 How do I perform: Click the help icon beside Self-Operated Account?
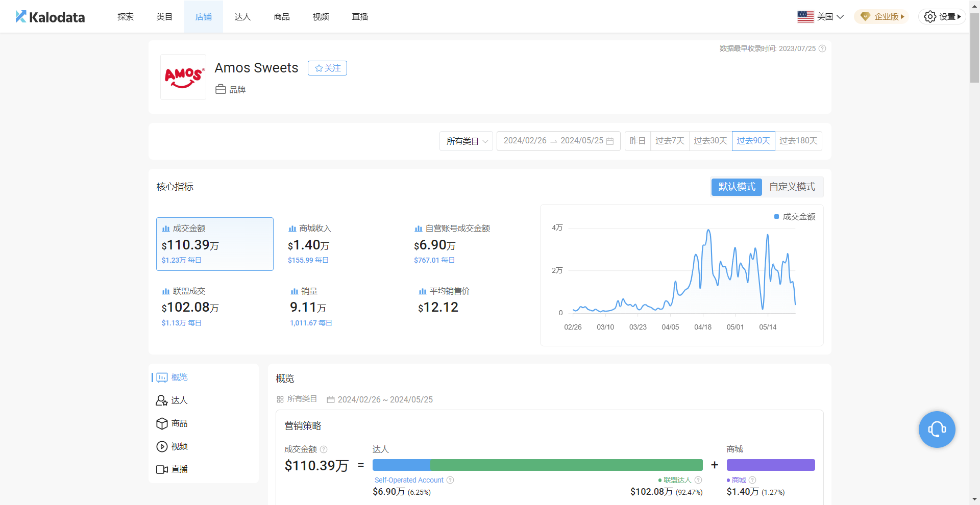450,480
